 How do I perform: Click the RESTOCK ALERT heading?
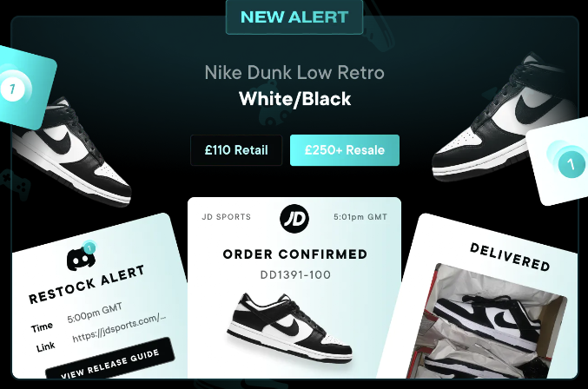tap(87, 284)
